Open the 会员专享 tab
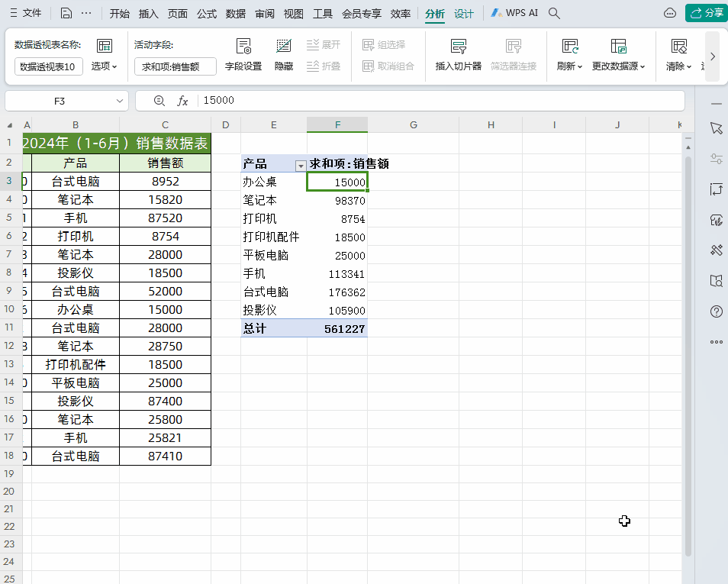Viewport: 728px width, 584px height. (x=361, y=14)
